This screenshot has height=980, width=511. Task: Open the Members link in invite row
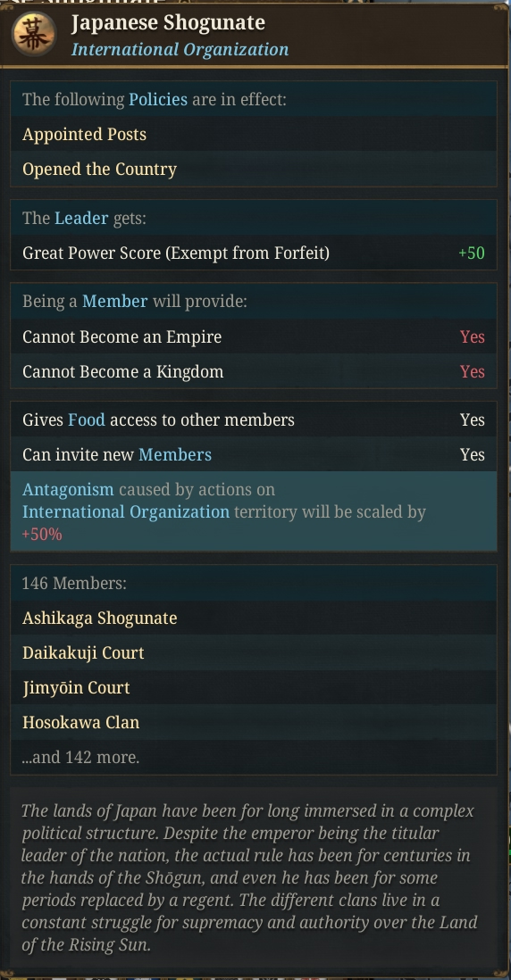tap(175, 454)
